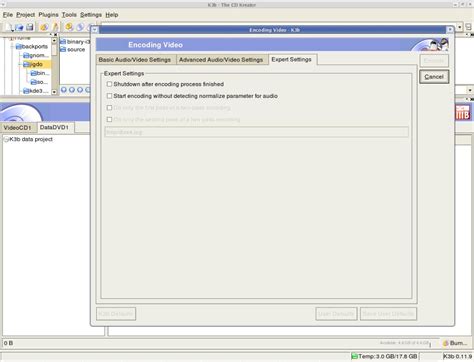Click the Save project floppy icon
474x362 pixels.
(30, 27)
